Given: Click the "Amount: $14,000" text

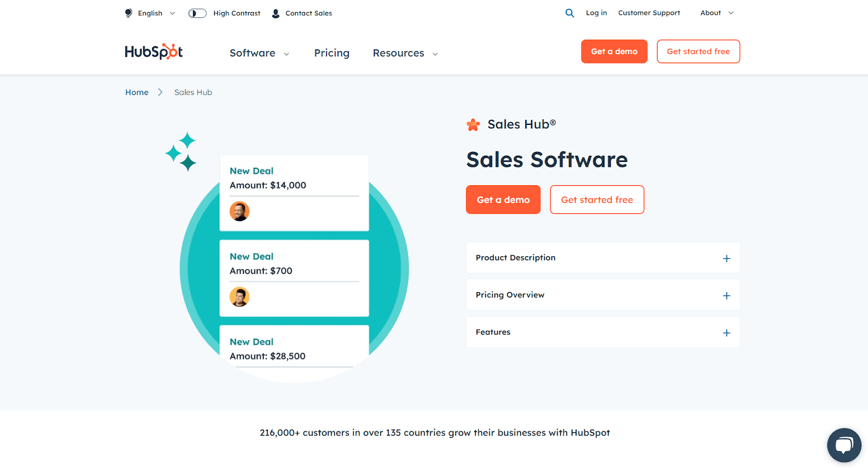Looking at the screenshot, I should tap(268, 185).
